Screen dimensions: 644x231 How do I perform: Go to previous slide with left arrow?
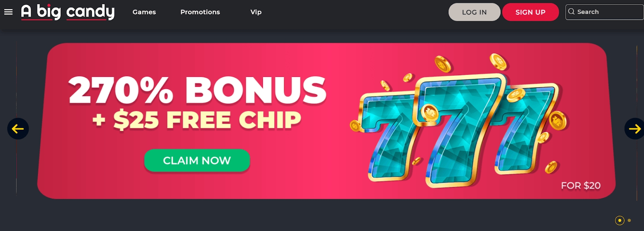click(18, 129)
